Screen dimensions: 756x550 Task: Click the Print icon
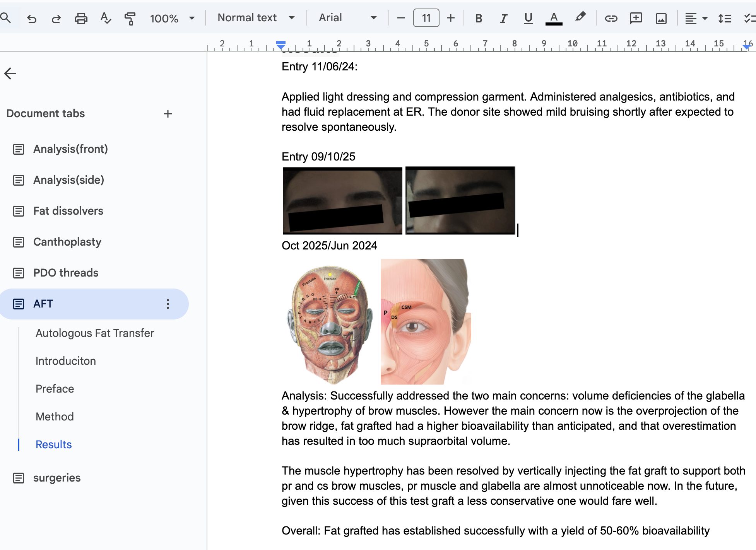(x=81, y=18)
